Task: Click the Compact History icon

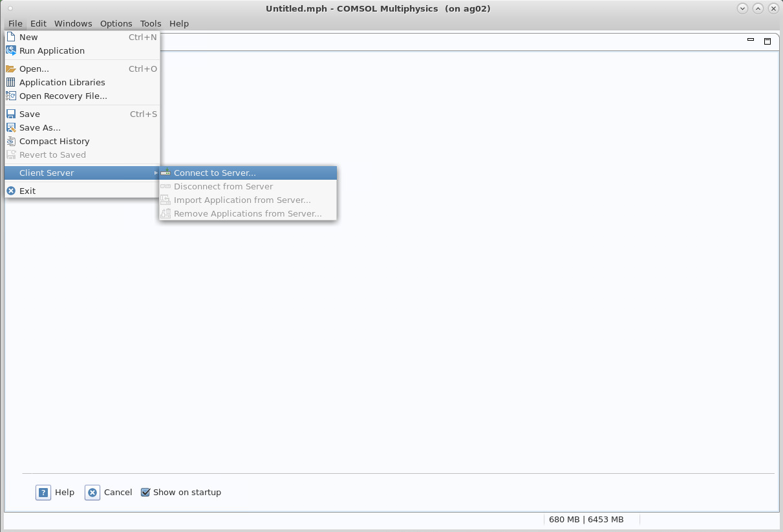Action: [x=10, y=141]
